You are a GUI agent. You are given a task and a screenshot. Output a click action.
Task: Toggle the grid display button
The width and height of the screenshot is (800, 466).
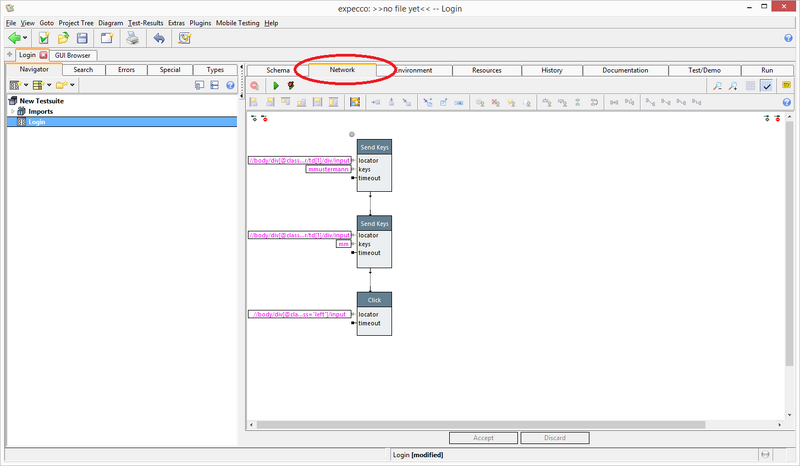point(750,87)
